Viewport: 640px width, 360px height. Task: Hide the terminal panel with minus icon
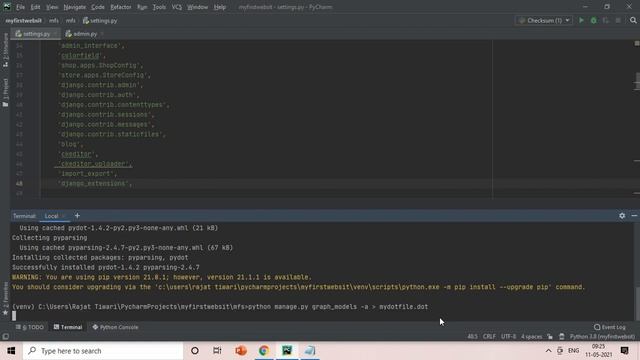[634, 216]
